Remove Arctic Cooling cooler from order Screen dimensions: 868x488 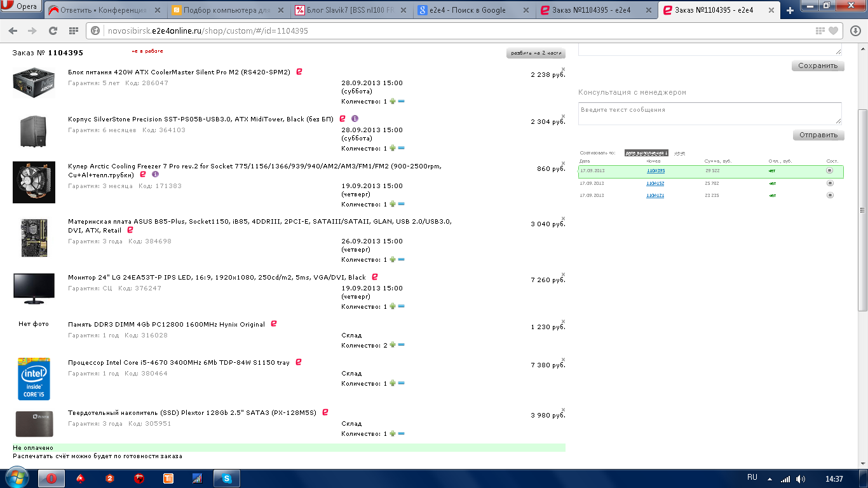pyautogui.click(x=563, y=163)
